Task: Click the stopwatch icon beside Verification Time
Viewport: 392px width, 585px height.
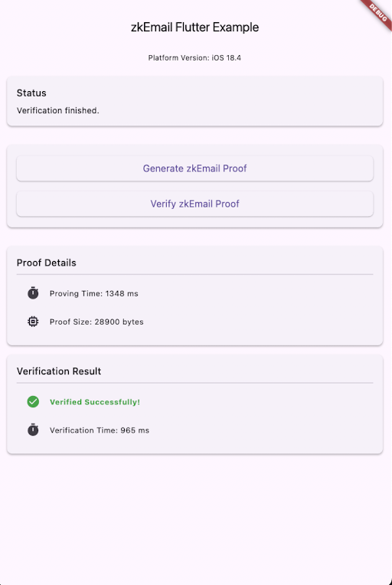Action: [x=33, y=430]
